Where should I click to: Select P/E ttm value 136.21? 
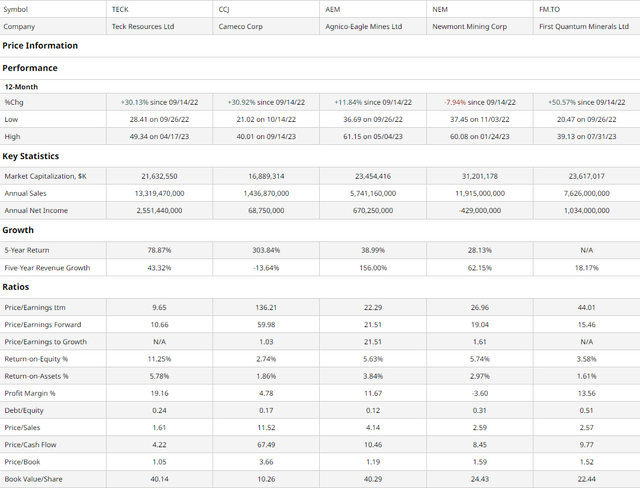point(266,308)
